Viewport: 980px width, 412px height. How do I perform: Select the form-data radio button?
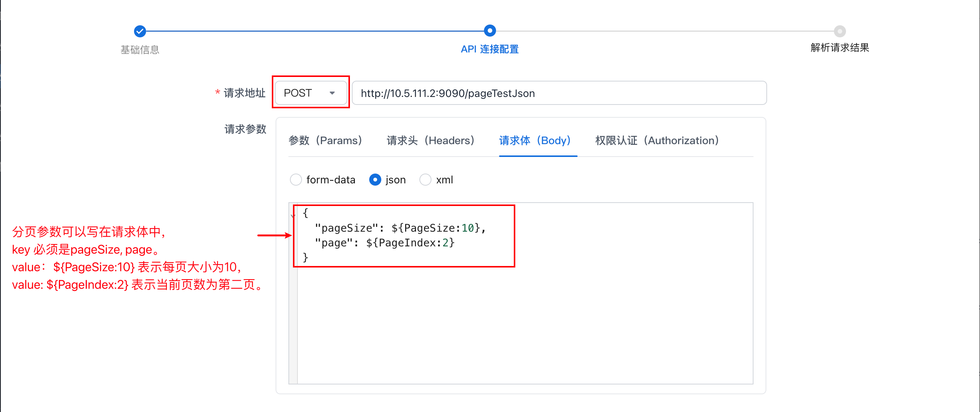click(x=296, y=179)
